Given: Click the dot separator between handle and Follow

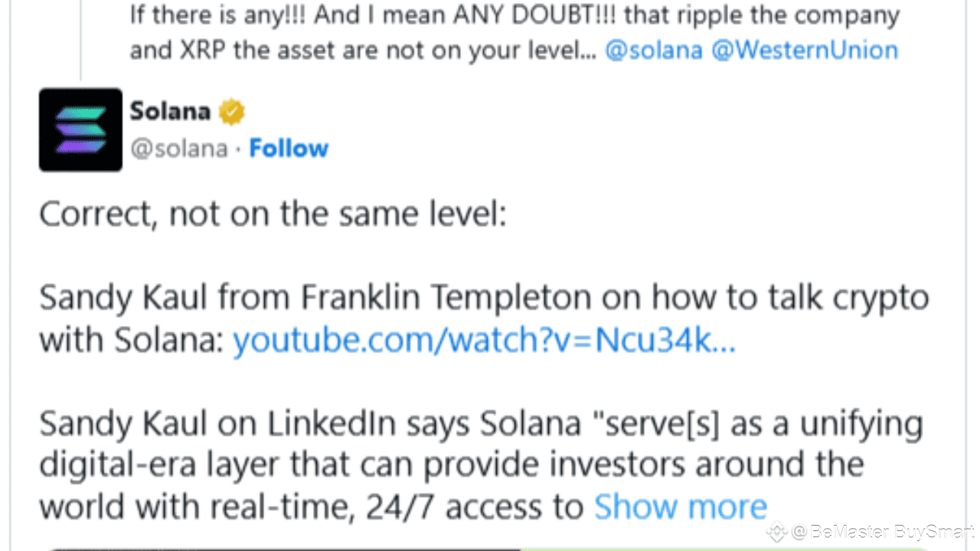Looking at the screenshot, I should [237, 148].
